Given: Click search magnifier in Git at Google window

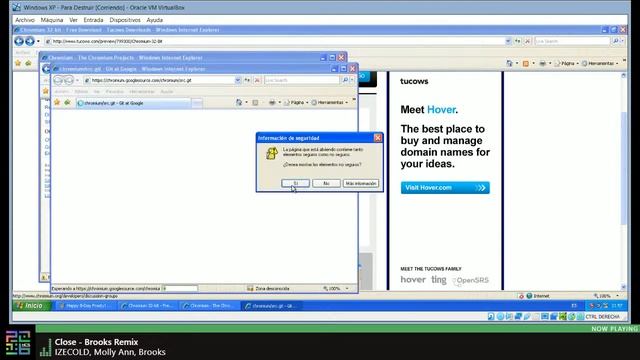Looking at the screenshot, I should coord(345,80).
